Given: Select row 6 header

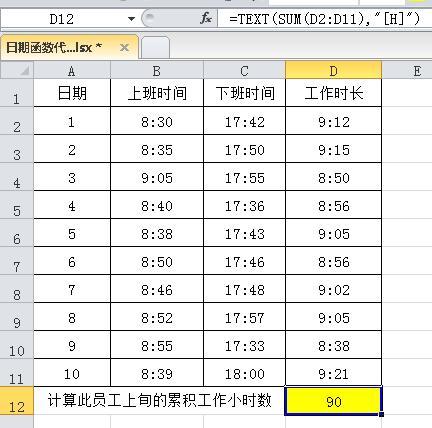Looking at the screenshot, I should tap(17, 233).
